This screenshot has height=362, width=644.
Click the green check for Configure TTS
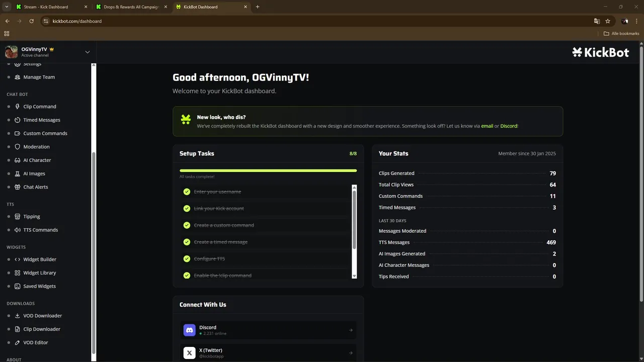pyautogui.click(x=187, y=259)
